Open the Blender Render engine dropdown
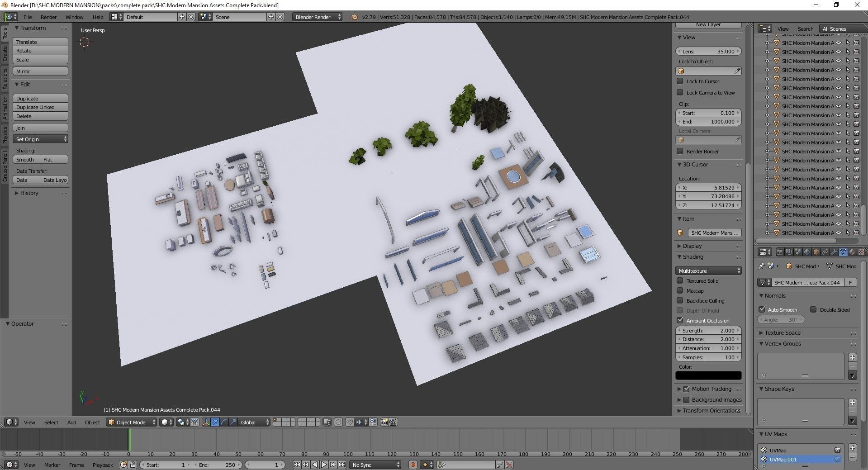 (317, 17)
